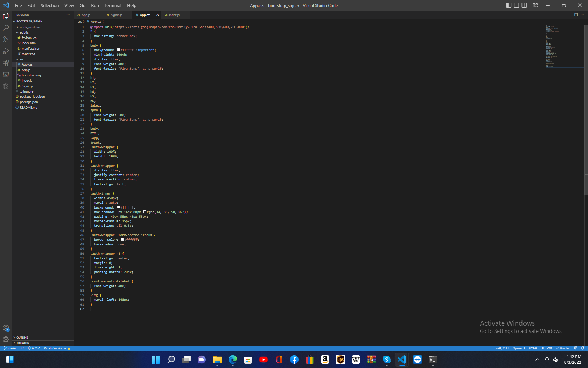Open the Run and Debug view

(x=6, y=51)
